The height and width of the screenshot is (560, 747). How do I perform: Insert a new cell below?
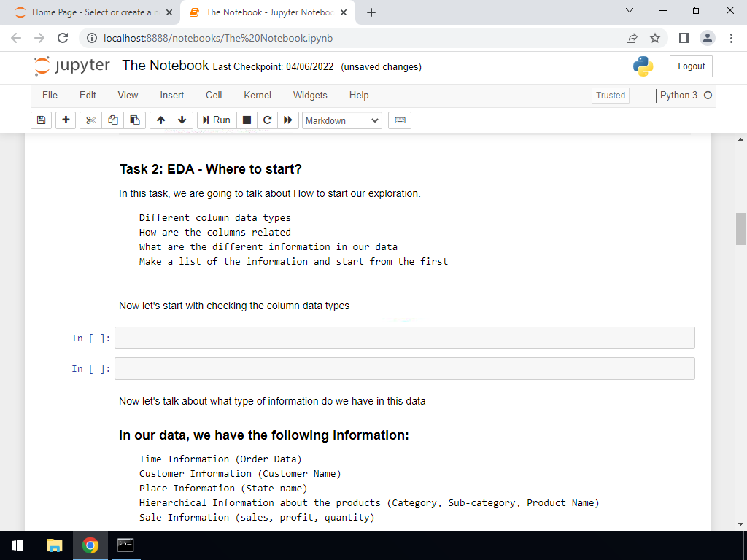click(x=66, y=120)
